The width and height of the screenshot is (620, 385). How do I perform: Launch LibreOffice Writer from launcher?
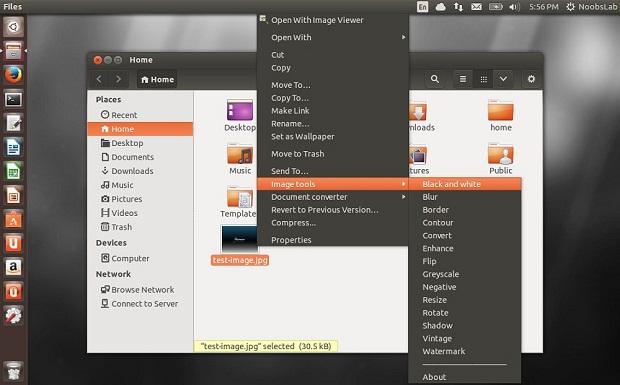(13, 147)
